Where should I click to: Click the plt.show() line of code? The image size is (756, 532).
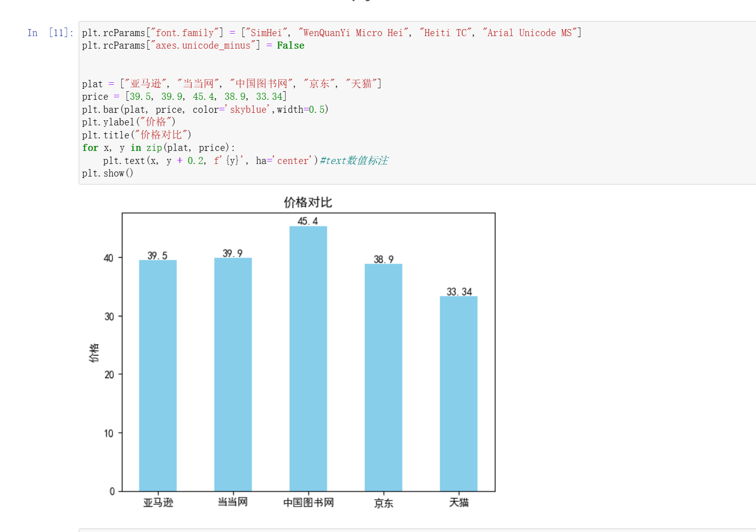tap(107, 173)
